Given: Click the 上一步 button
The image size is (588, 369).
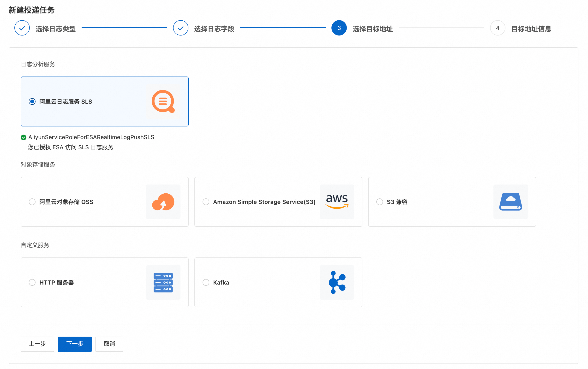Looking at the screenshot, I should (37, 344).
